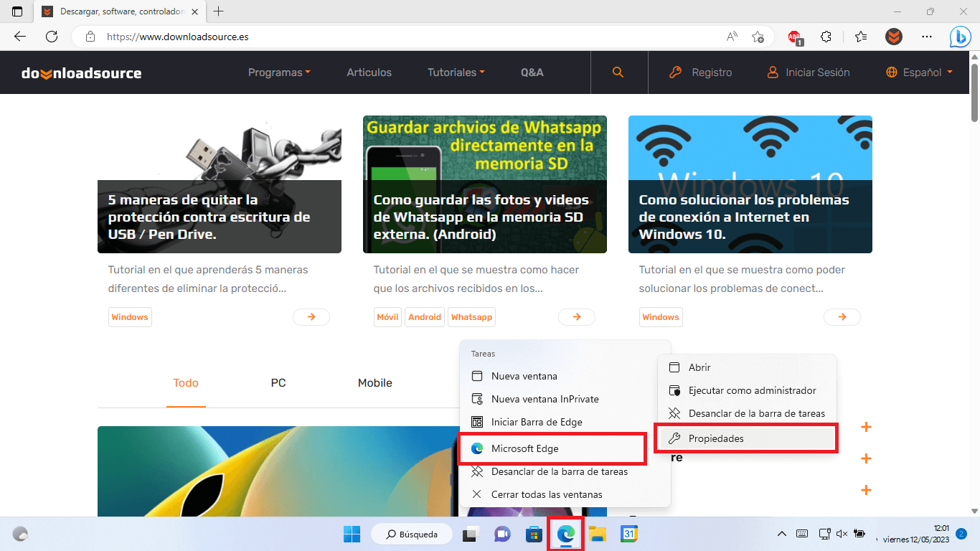Open the Q&A nav item
Image resolution: width=980 pixels, height=551 pixels.
point(532,72)
